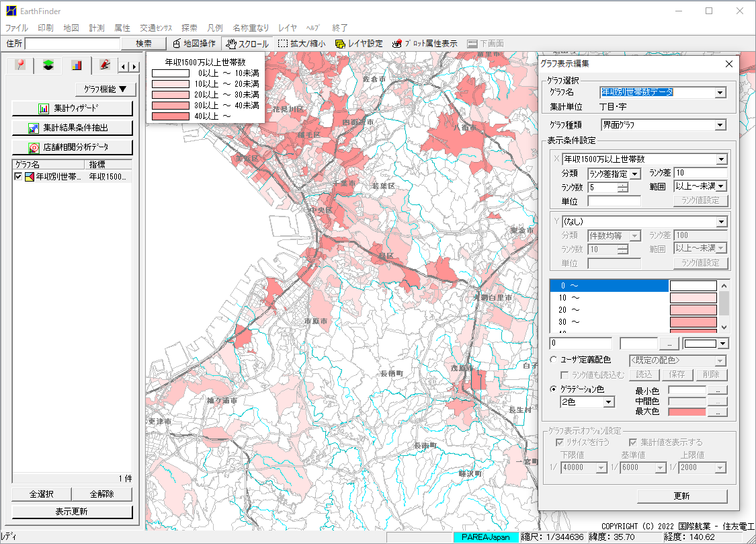Open the グラフ名 dropdown
This screenshot has height=544, width=756.
[x=720, y=92]
